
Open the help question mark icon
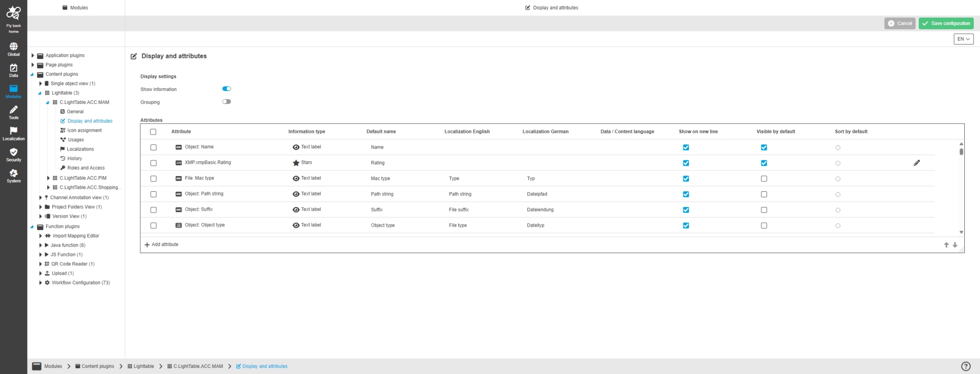click(x=966, y=366)
